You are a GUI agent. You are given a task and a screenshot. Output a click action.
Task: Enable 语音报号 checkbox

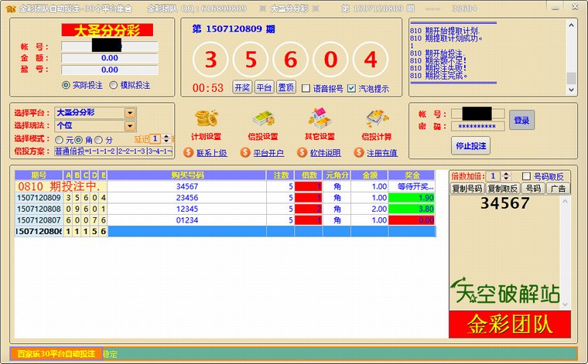[306, 88]
